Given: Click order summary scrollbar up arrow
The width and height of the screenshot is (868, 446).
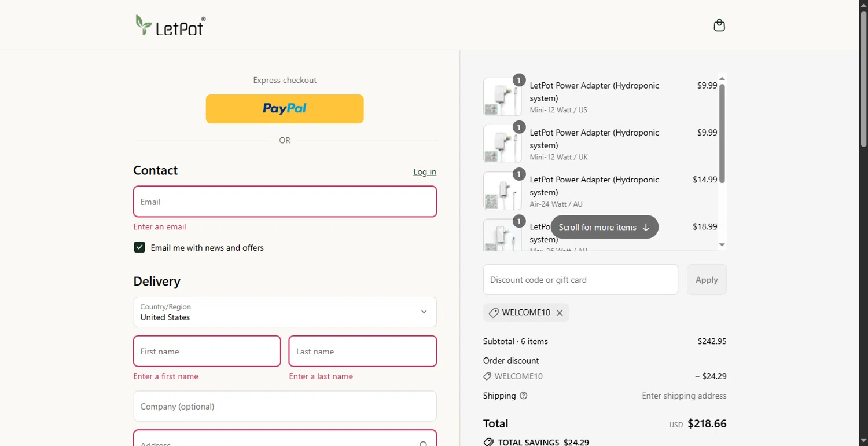Looking at the screenshot, I should pyautogui.click(x=722, y=78).
